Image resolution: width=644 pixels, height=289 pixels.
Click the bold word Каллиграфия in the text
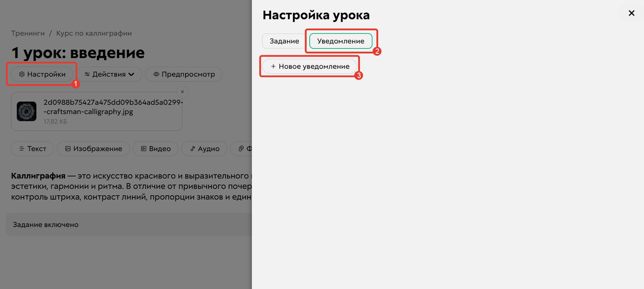coord(38,176)
